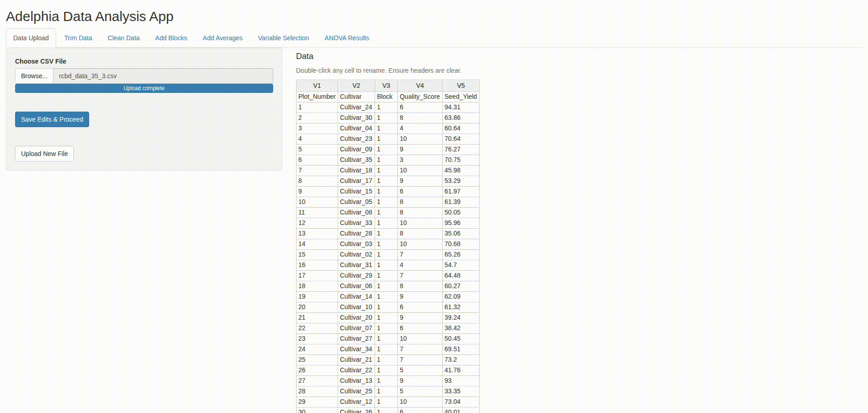Image resolution: width=868 pixels, height=413 pixels.
Task: Click the Data Upload tab
Action: [x=31, y=38]
